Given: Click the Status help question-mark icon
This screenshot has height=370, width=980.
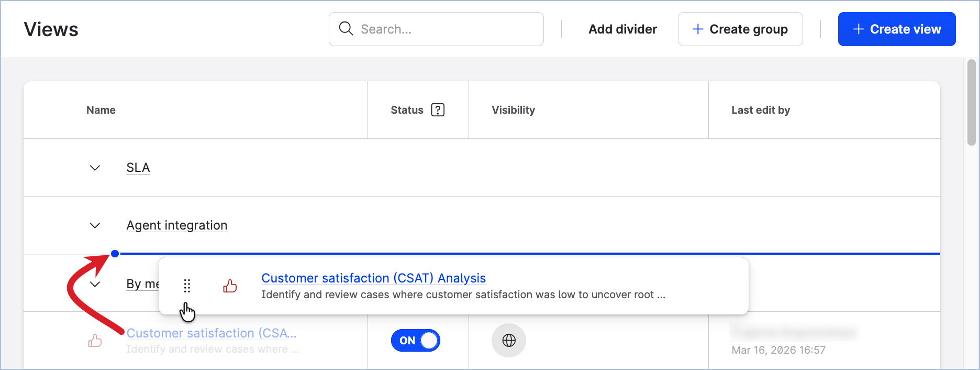Looking at the screenshot, I should [x=438, y=110].
